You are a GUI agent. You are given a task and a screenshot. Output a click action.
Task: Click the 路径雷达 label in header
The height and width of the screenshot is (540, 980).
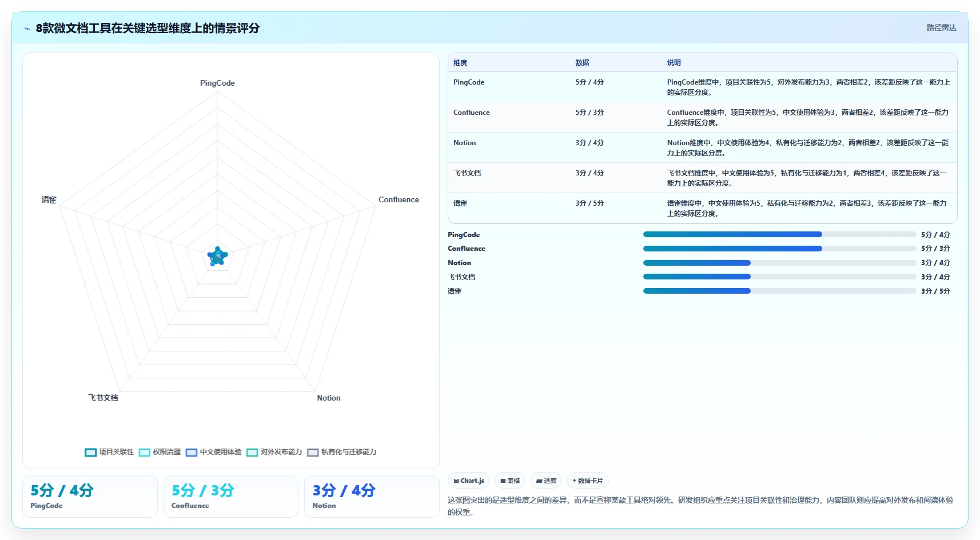click(x=941, y=27)
